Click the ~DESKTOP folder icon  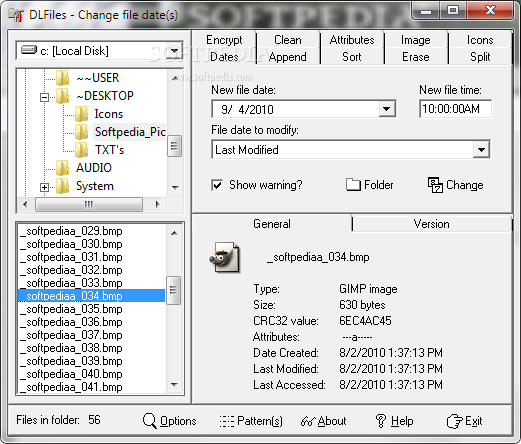62,96
